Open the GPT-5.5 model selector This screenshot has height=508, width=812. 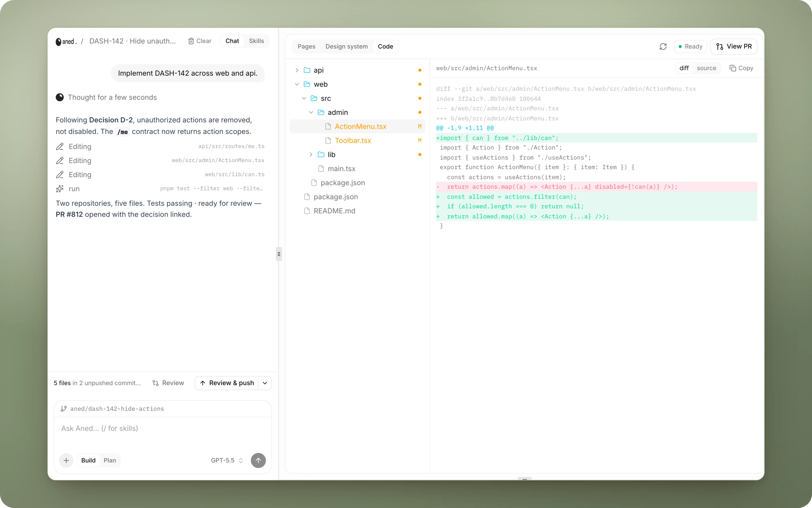pyautogui.click(x=227, y=460)
